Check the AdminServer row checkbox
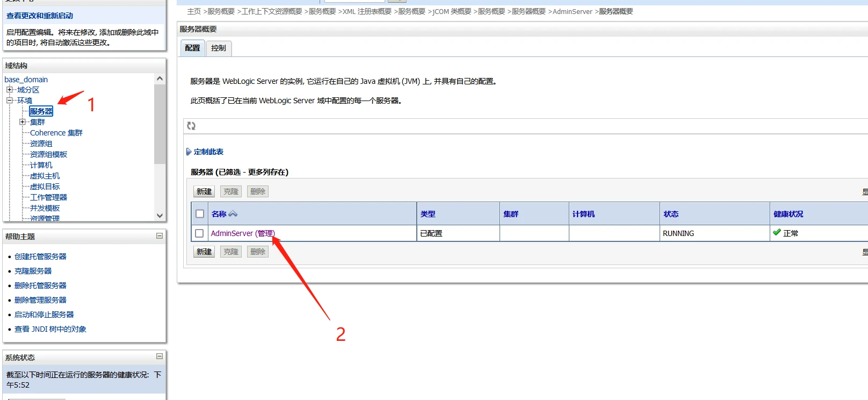 199,233
